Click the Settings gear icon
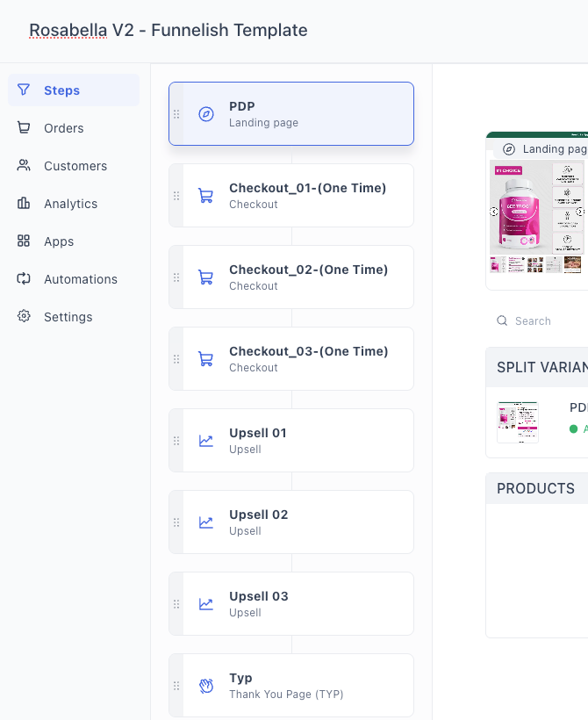 [24, 316]
